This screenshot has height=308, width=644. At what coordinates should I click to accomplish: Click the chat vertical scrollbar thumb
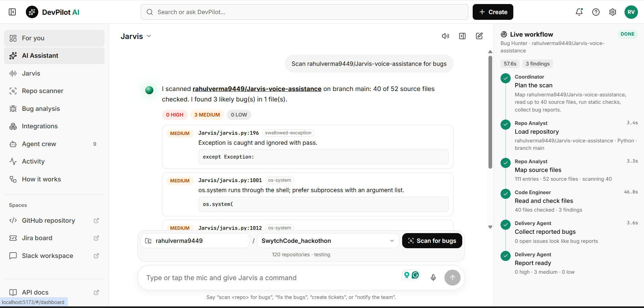(490, 112)
